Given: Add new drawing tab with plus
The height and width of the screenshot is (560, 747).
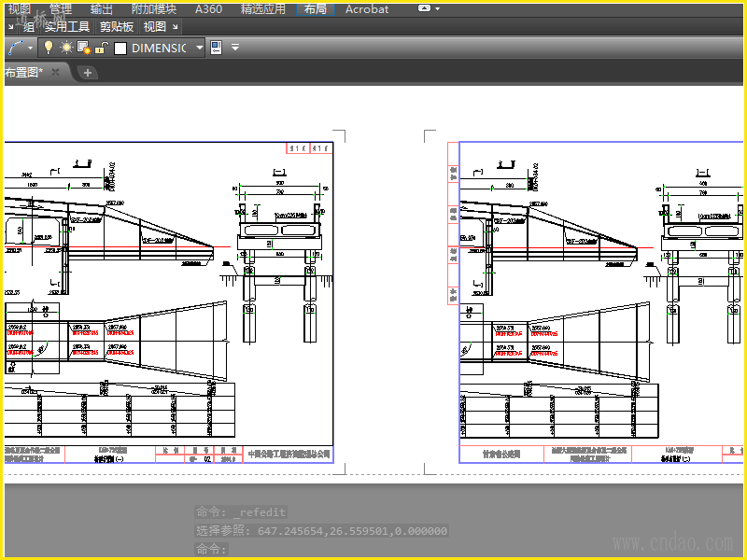Looking at the screenshot, I should pos(88,72).
